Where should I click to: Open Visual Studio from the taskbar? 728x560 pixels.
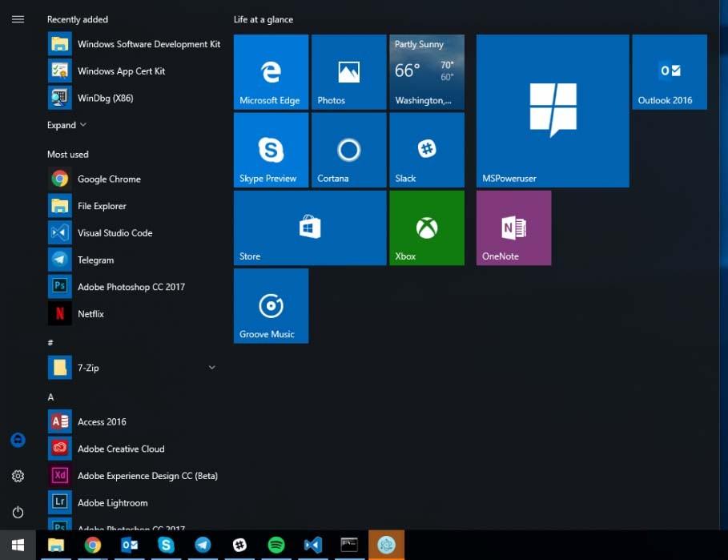click(312, 545)
